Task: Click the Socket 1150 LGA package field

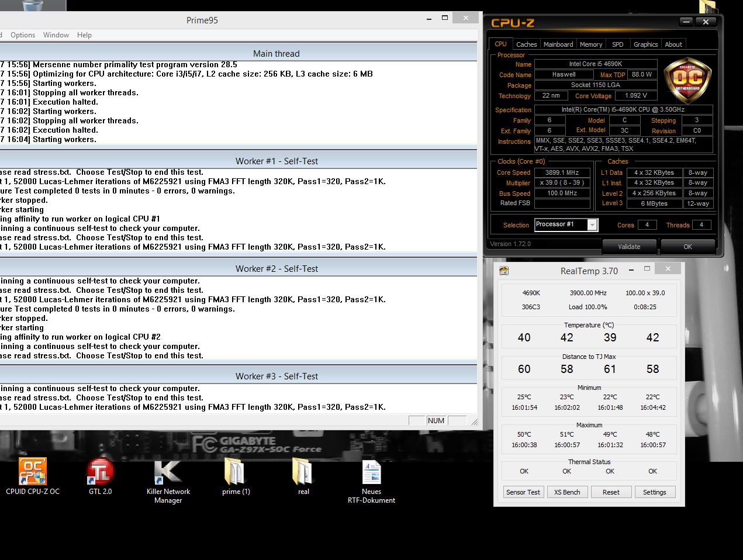Action: (x=596, y=85)
